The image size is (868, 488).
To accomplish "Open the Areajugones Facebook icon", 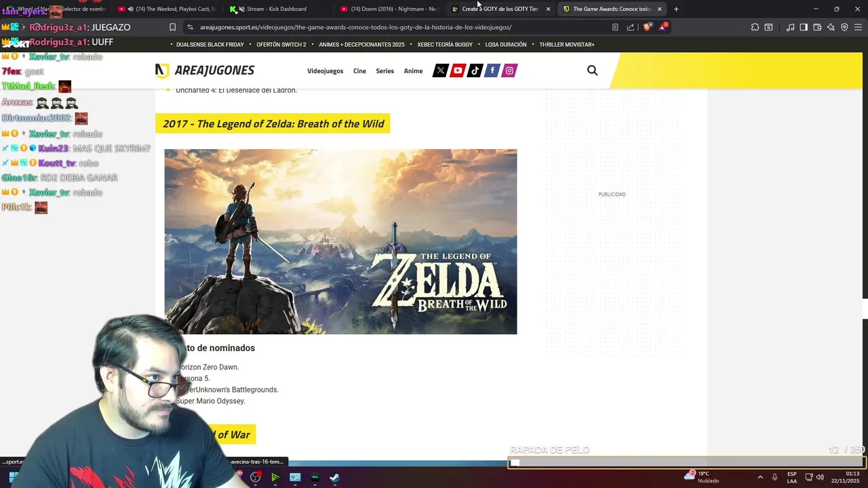I will coord(492,70).
